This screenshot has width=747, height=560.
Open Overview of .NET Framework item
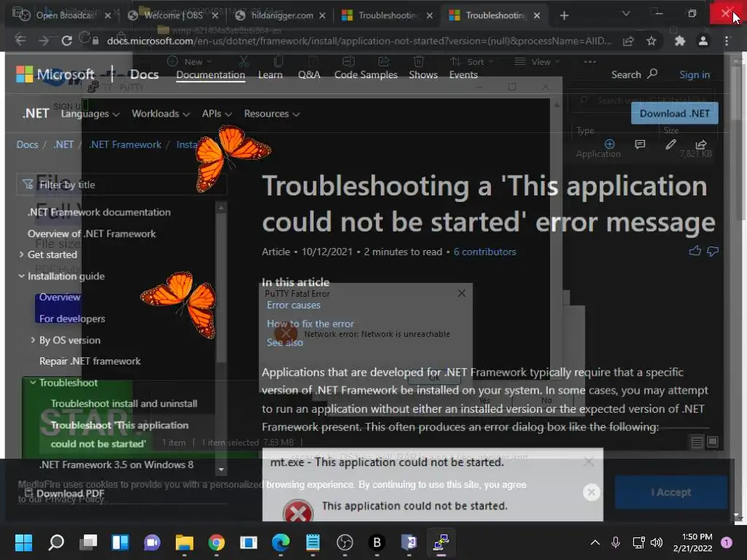(91, 233)
